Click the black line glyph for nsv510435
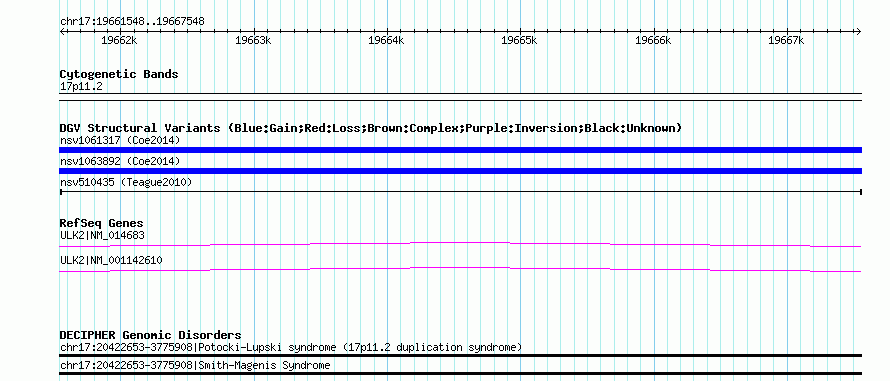Image resolution: width=890 pixels, height=381 pixels. (460, 192)
